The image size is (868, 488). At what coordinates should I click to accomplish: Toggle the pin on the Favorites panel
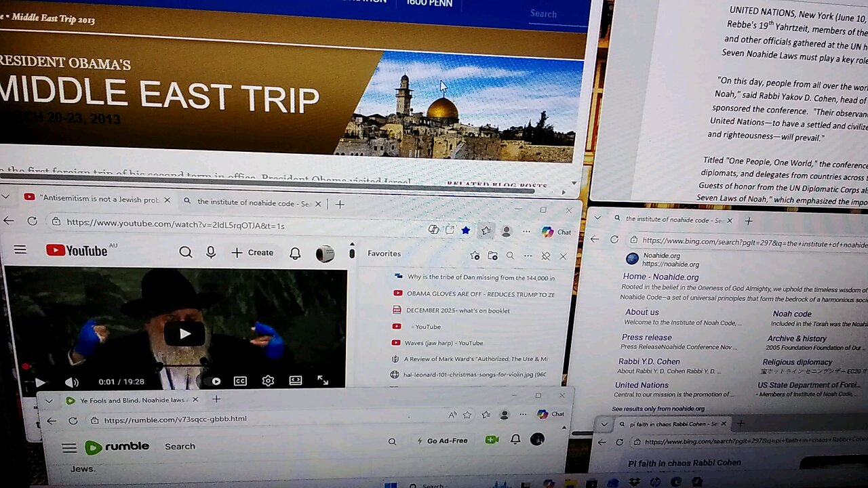coord(545,256)
